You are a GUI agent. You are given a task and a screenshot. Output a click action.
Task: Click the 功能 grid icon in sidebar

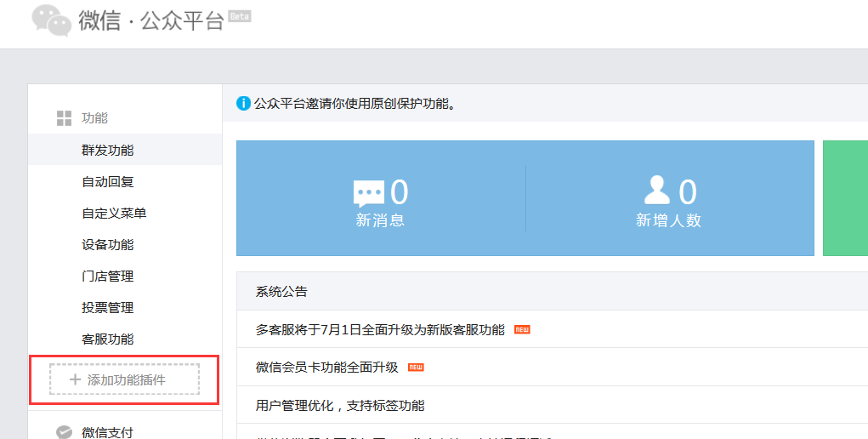click(x=64, y=118)
